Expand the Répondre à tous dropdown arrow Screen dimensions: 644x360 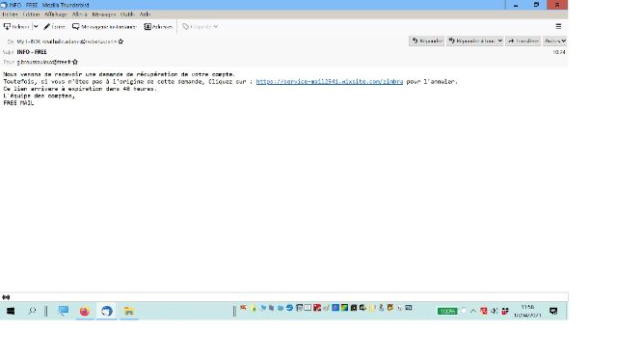[499, 41]
